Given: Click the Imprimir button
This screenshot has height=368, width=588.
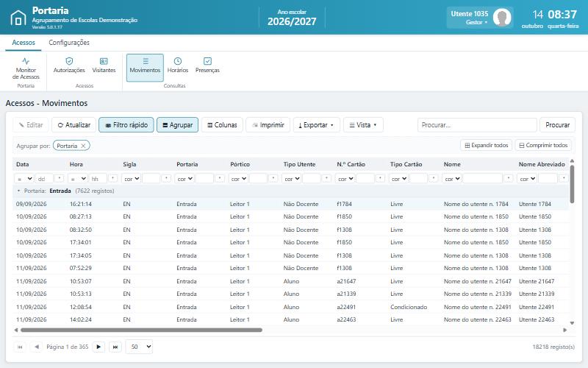Looking at the screenshot, I should (x=268, y=124).
